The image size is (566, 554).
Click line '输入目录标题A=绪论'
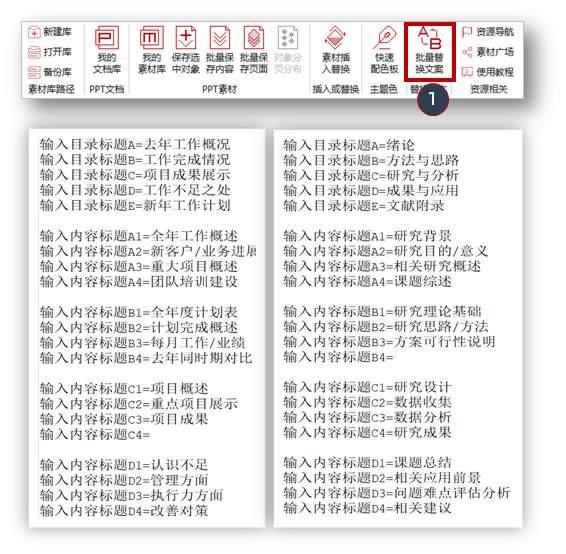(349, 145)
